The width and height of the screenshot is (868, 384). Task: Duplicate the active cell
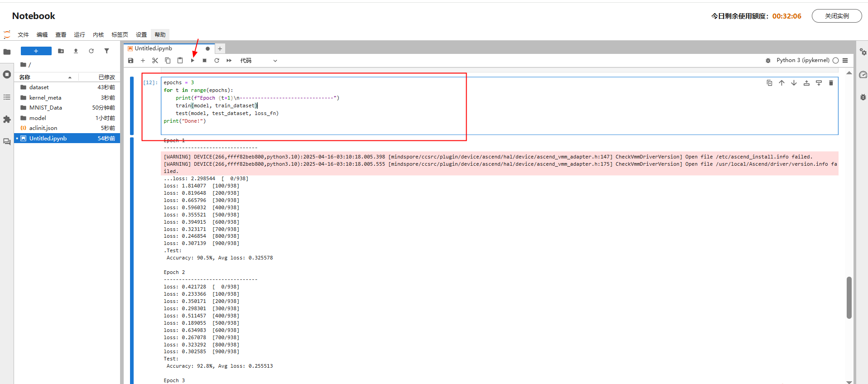click(x=769, y=83)
